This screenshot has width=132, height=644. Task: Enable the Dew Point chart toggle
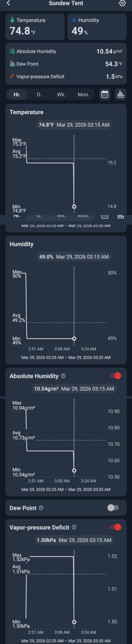tap(113, 508)
